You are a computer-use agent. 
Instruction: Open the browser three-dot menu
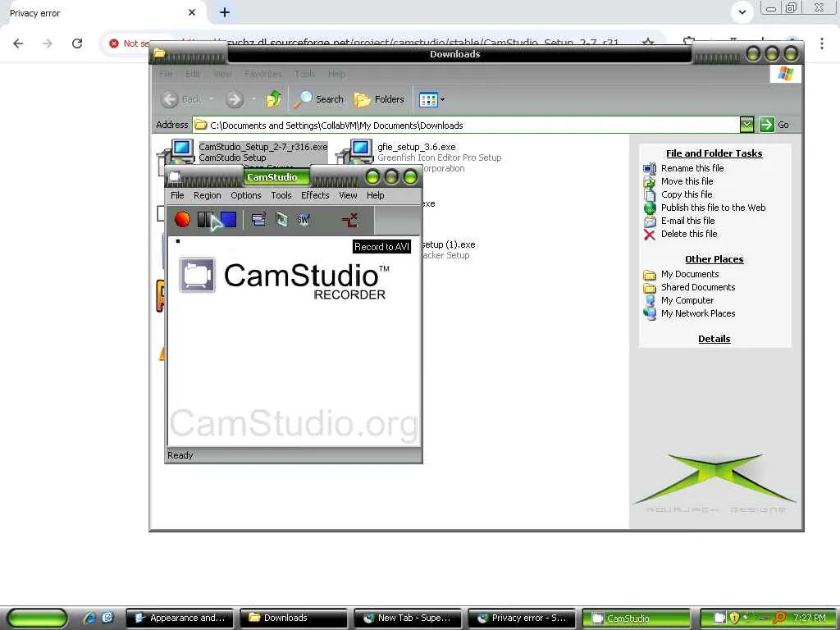pos(822,43)
